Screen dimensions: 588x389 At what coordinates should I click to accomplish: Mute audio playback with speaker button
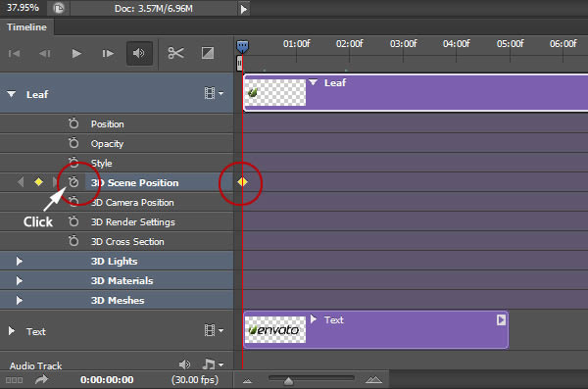click(x=139, y=53)
